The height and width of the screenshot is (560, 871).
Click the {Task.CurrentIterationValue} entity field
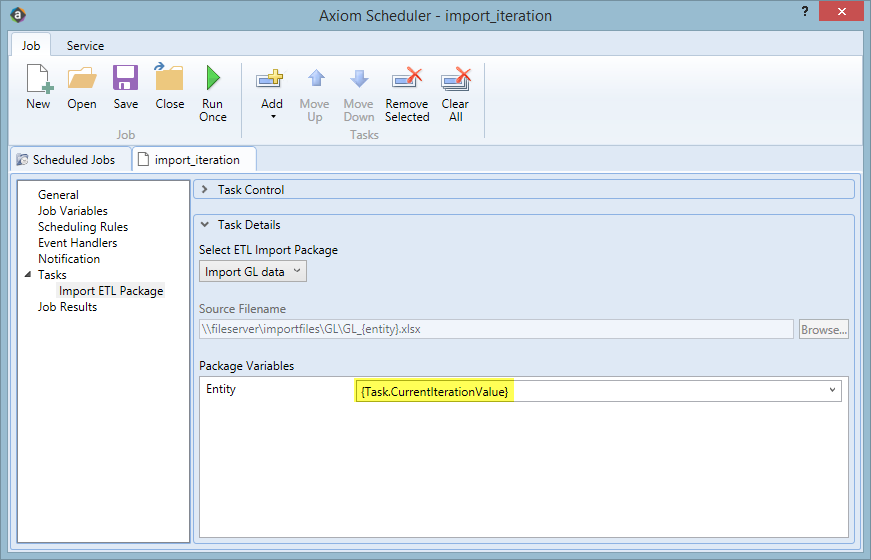pyautogui.click(x=598, y=391)
